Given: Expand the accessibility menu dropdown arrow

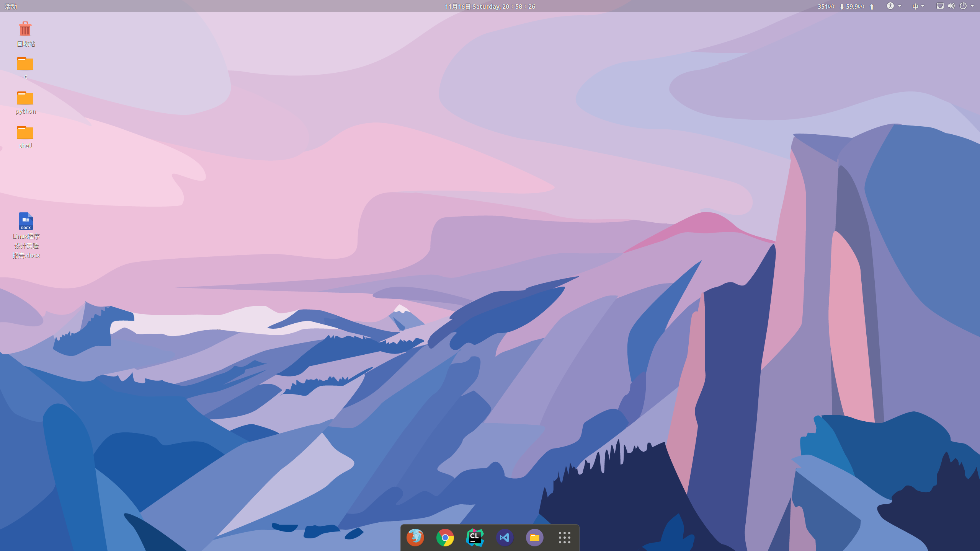Looking at the screenshot, I should coord(899,6).
